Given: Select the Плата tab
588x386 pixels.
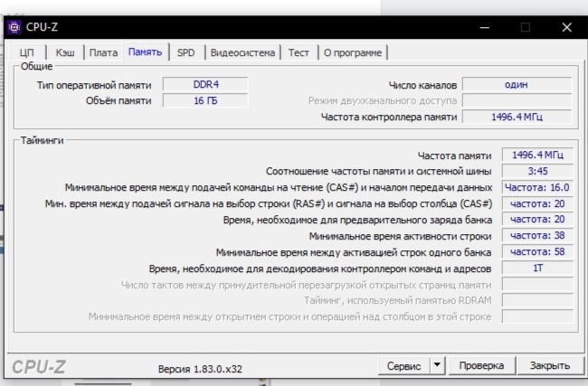Looking at the screenshot, I should (103, 53).
